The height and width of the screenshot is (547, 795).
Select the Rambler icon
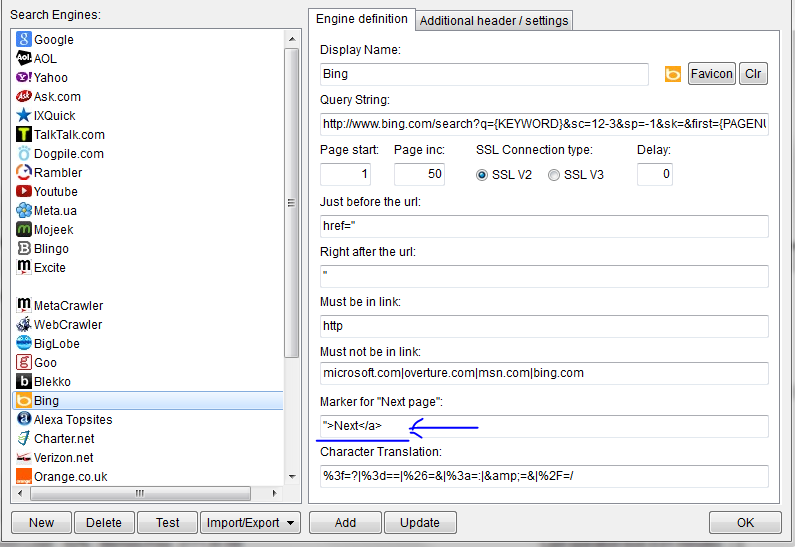coord(23,172)
